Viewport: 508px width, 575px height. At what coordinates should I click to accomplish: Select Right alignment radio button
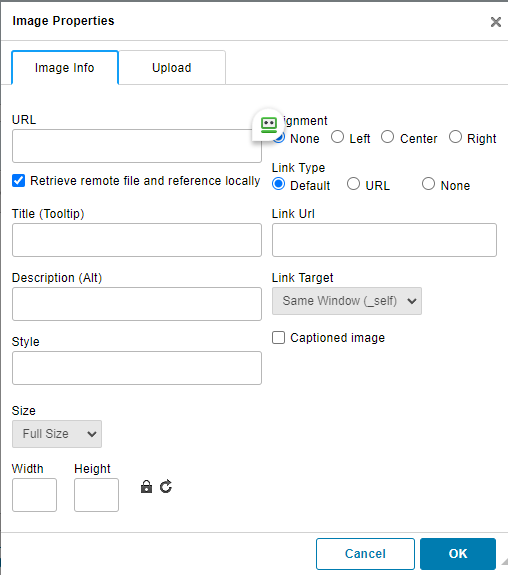[x=455, y=137]
